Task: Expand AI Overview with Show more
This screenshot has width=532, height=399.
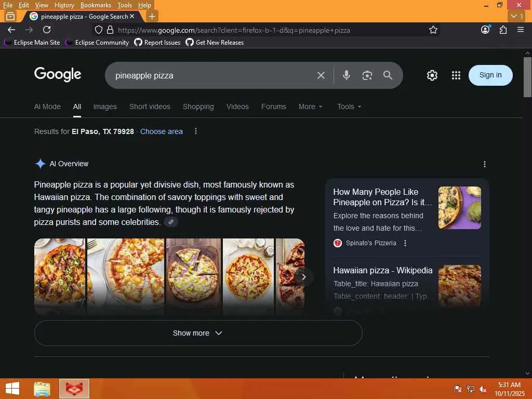Action: (x=198, y=333)
